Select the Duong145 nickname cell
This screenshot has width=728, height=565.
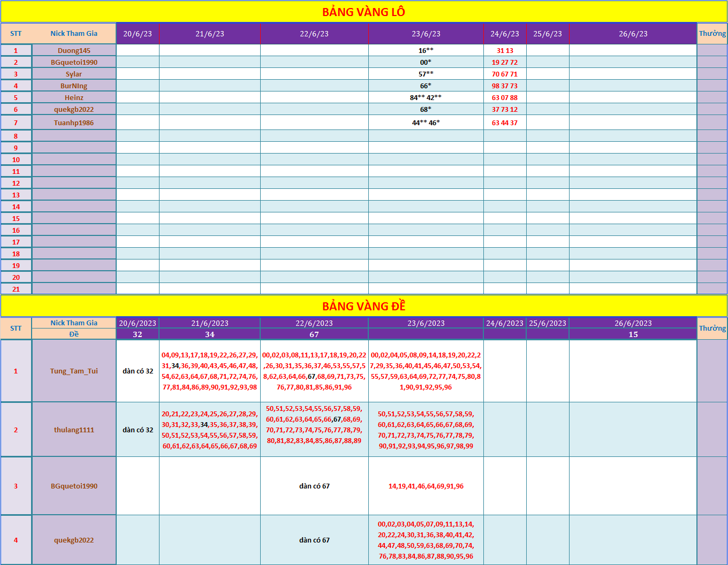(x=74, y=50)
